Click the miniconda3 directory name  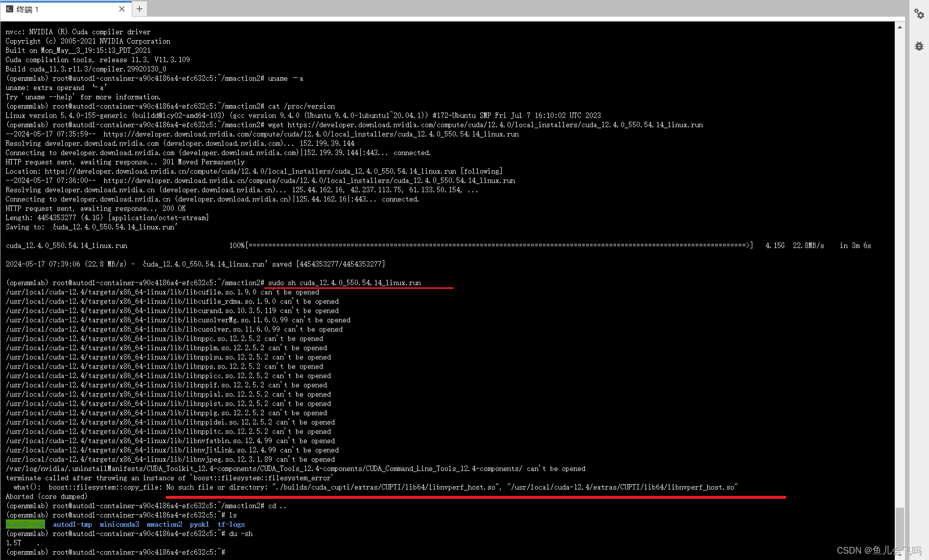[x=119, y=524]
